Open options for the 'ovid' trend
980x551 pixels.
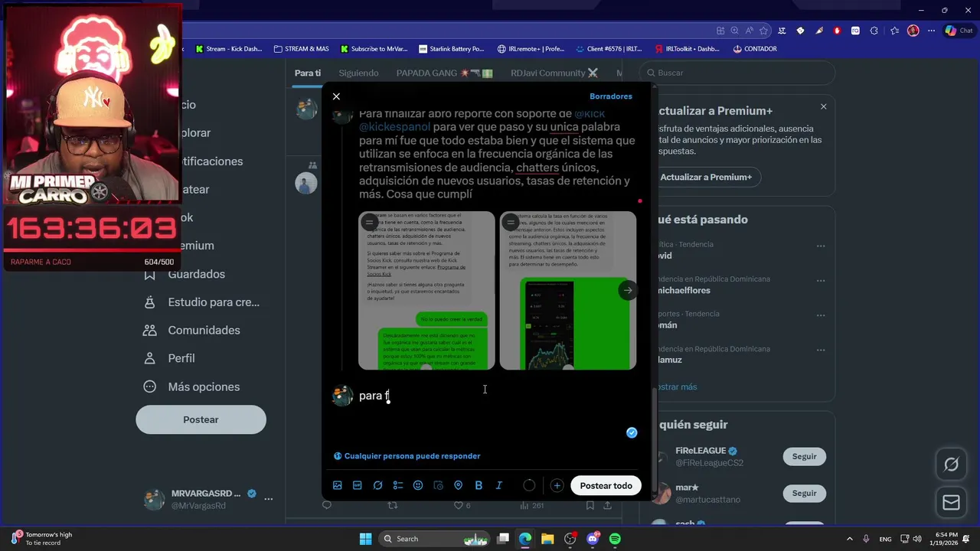click(x=821, y=246)
